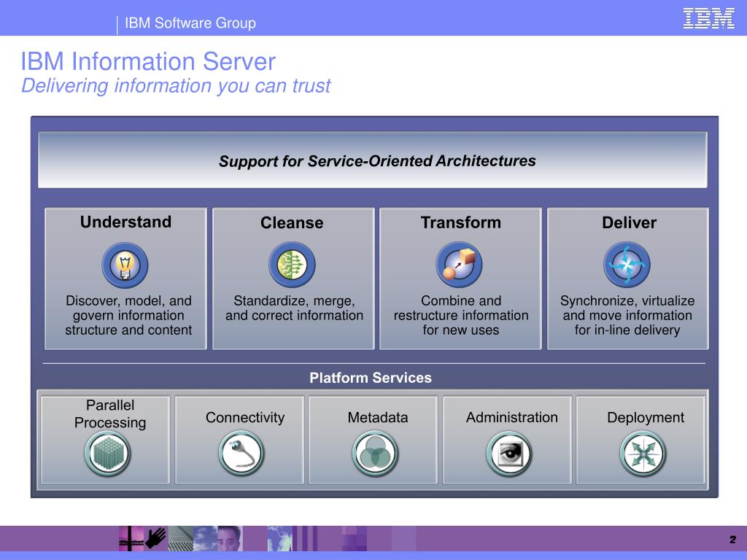747x560 pixels.
Task: Click the Cleanse heading
Action: (x=292, y=223)
